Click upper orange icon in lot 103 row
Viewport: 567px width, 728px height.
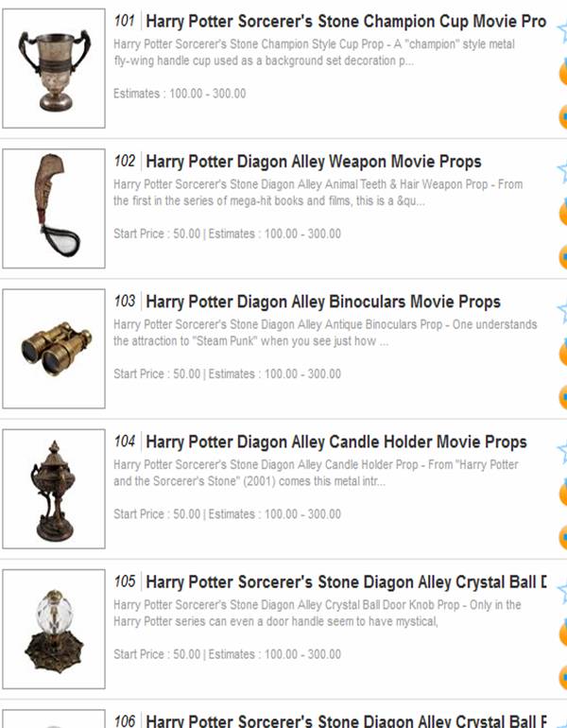point(563,353)
